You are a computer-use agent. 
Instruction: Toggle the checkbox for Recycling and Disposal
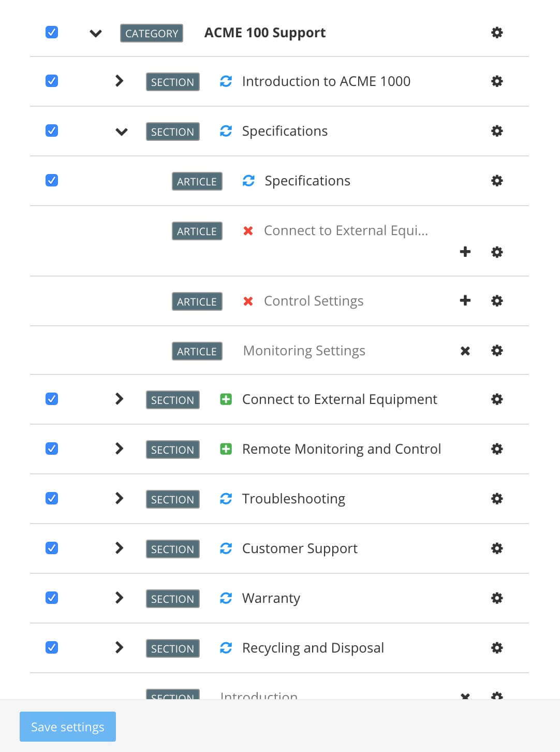[x=51, y=647]
